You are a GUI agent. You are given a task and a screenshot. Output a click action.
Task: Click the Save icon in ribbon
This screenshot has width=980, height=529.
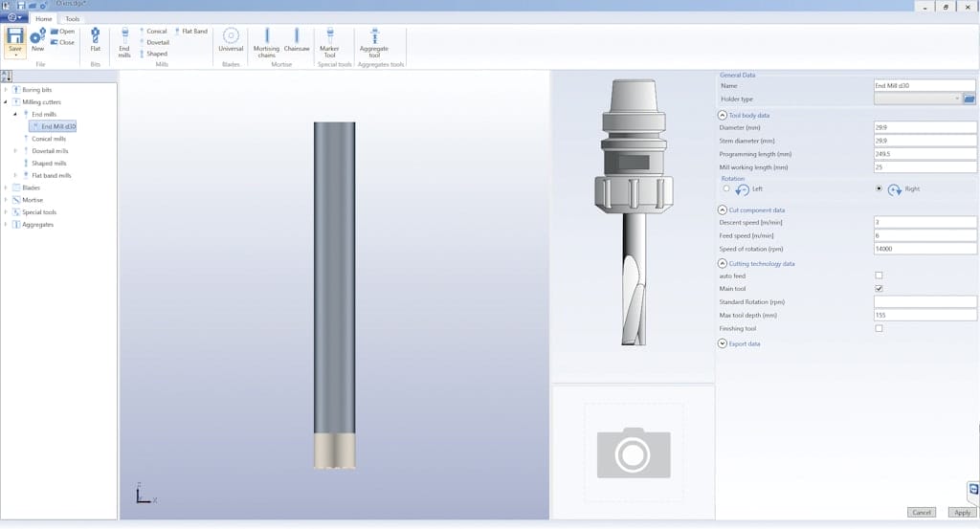(15, 38)
